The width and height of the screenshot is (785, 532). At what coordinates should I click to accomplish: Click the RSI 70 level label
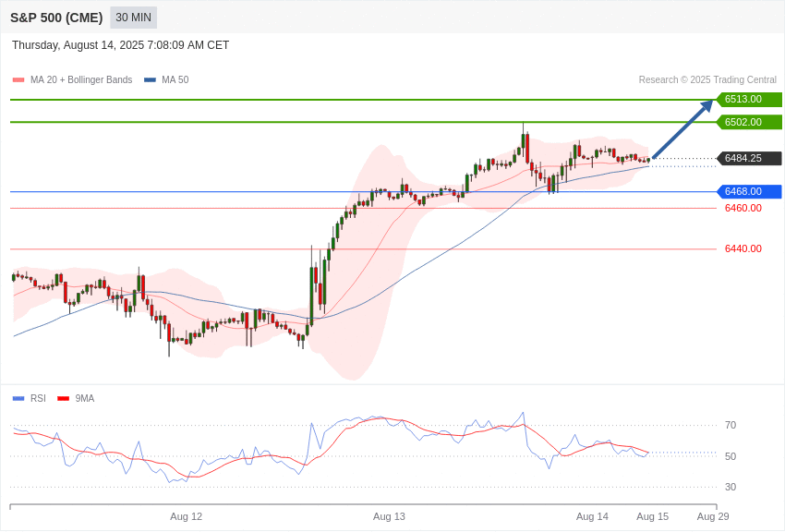pos(731,425)
